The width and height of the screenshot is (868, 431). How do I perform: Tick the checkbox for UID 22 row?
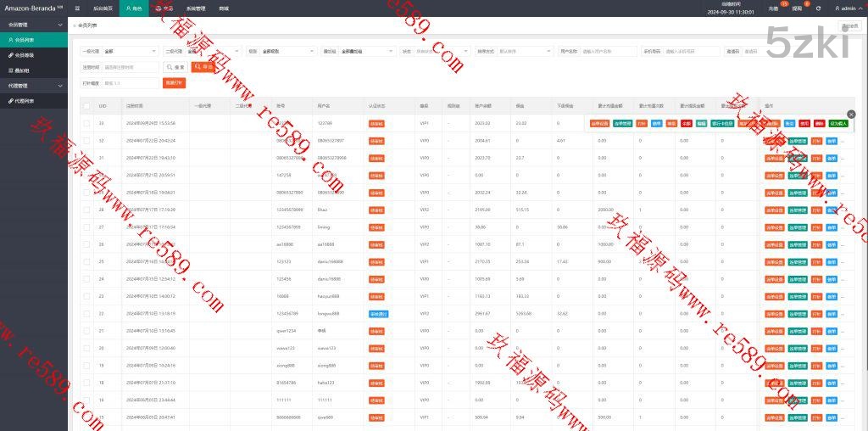pos(86,314)
